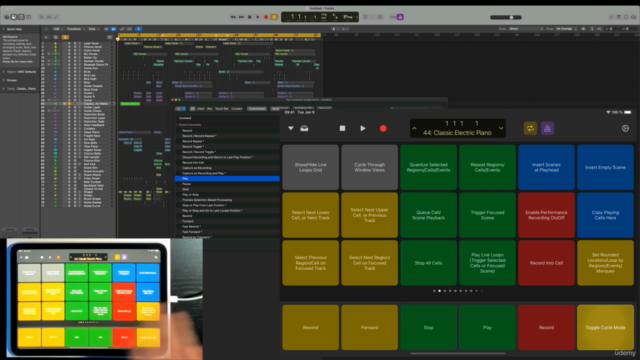This screenshot has height=360, width=640.
Task: Tap the Show/Hide Live Loops Grid pad
Action: (x=311, y=167)
